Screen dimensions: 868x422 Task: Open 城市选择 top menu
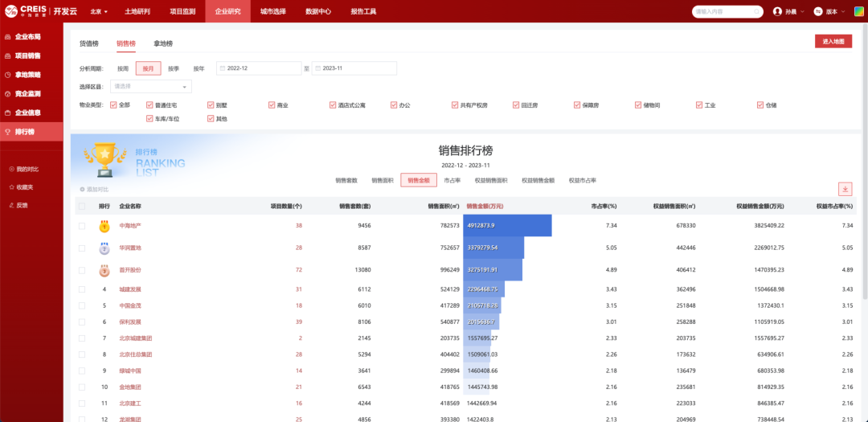[273, 11]
